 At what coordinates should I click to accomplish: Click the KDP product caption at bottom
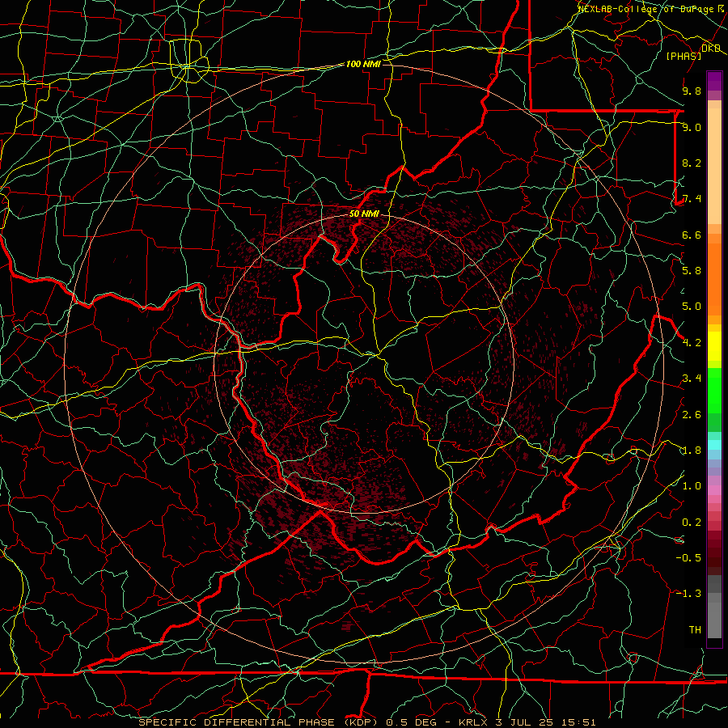pyautogui.click(x=366, y=722)
